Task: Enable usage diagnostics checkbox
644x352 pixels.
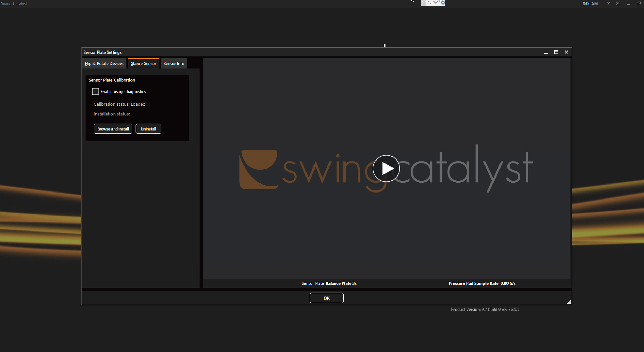Action: coord(95,92)
